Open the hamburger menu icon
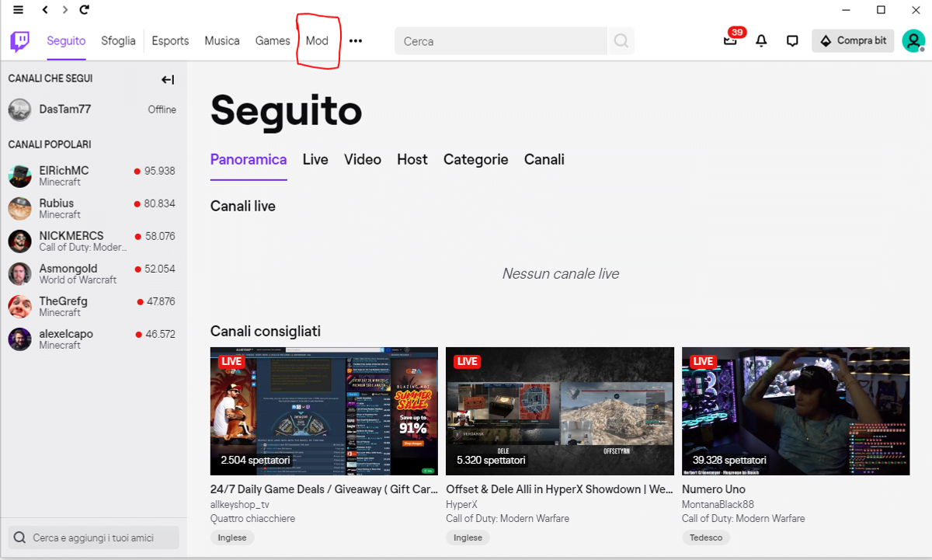Viewport: 932px width, 560px height. point(19,10)
